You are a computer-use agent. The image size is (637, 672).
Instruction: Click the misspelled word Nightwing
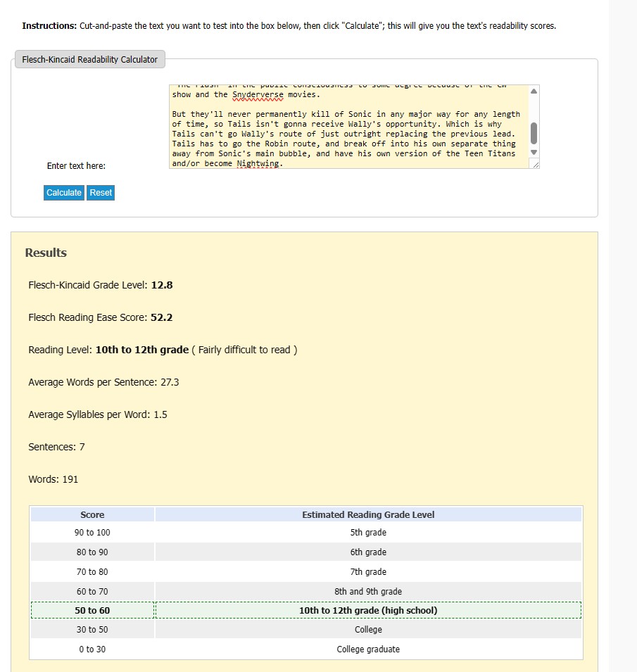point(258,164)
